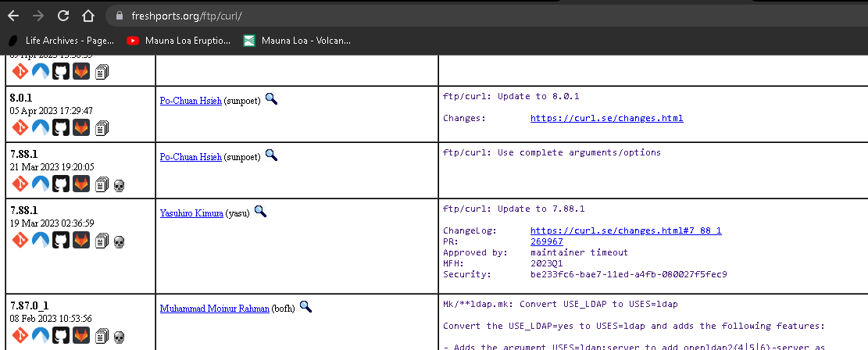Open changes.html#7_88_1 ChangeLog link
Screen dimensions: 868x350
[625, 231]
